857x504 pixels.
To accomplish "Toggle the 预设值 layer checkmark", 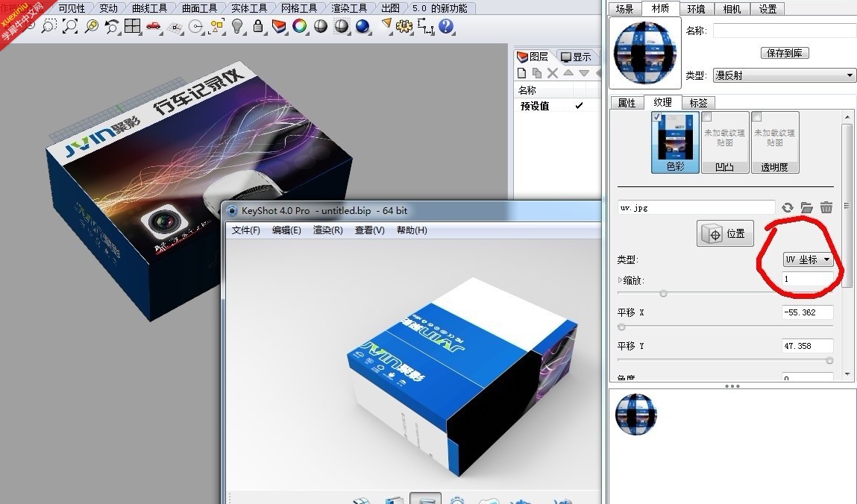I will coord(580,105).
